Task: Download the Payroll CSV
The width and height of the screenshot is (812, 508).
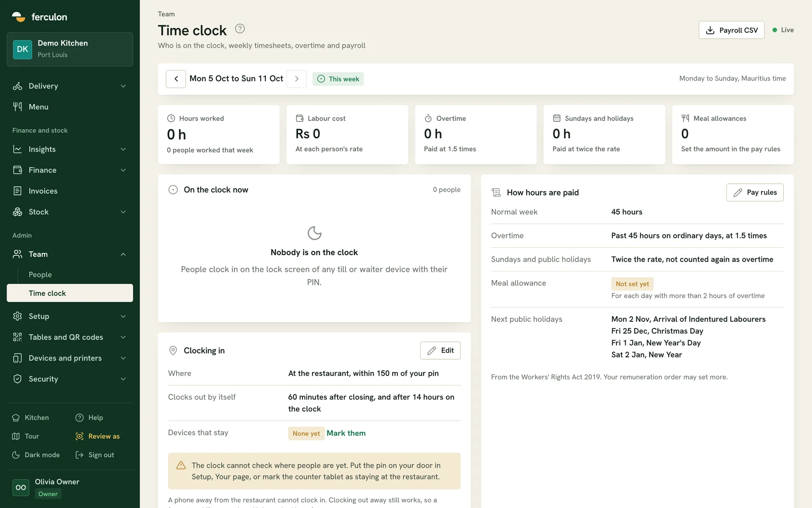Action: (731, 30)
